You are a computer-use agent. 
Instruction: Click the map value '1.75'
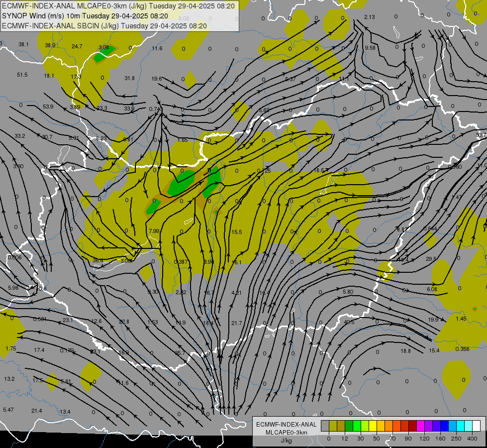click(11, 348)
